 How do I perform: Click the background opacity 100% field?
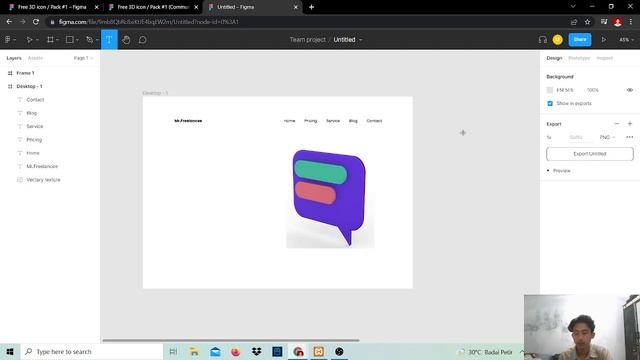pos(593,90)
